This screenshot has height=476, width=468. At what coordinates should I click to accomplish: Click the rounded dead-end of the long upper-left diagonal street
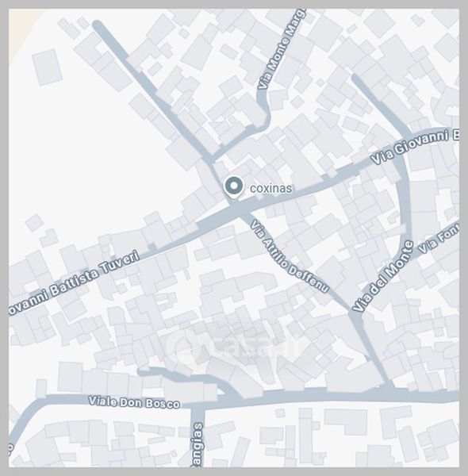pyautogui.click(x=97, y=25)
